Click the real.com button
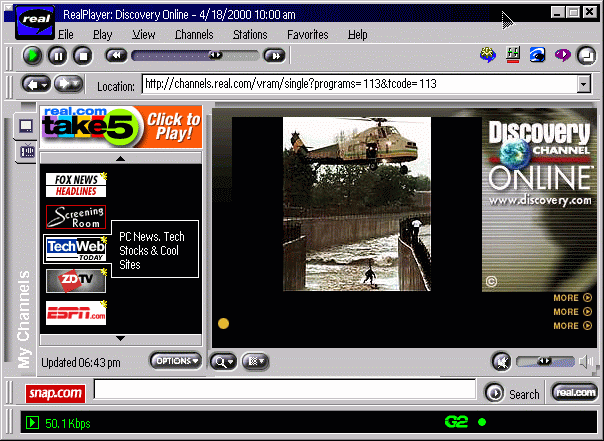 point(575,392)
